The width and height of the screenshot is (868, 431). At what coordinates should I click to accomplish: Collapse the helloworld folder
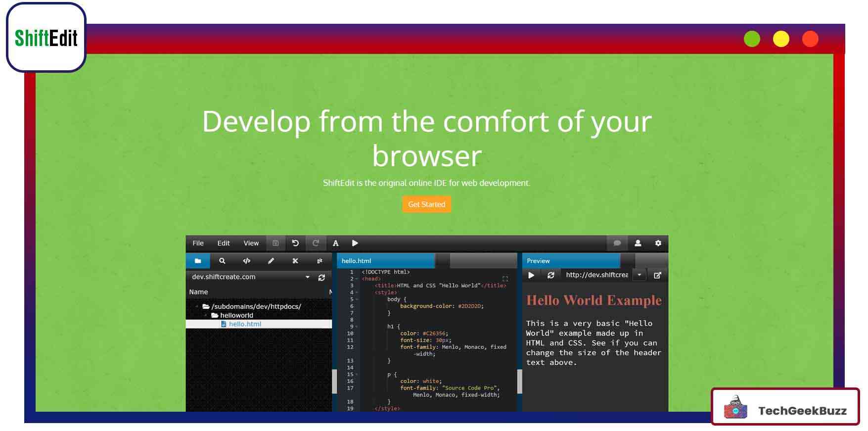click(206, 315)
